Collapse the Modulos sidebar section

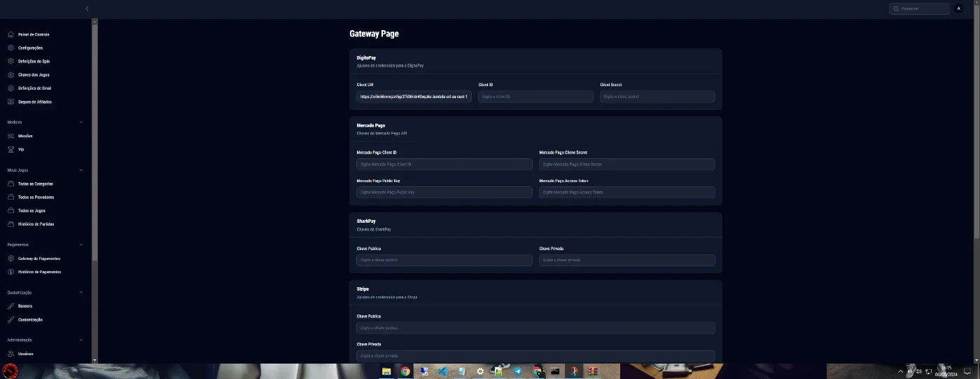pos(81,122)
